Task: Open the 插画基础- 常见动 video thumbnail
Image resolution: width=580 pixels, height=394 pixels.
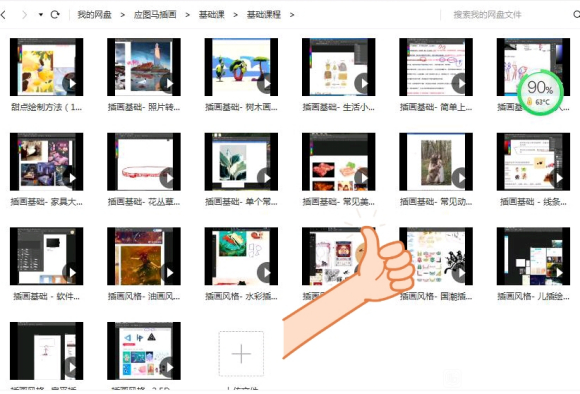Action: click(x=436, y=162)
